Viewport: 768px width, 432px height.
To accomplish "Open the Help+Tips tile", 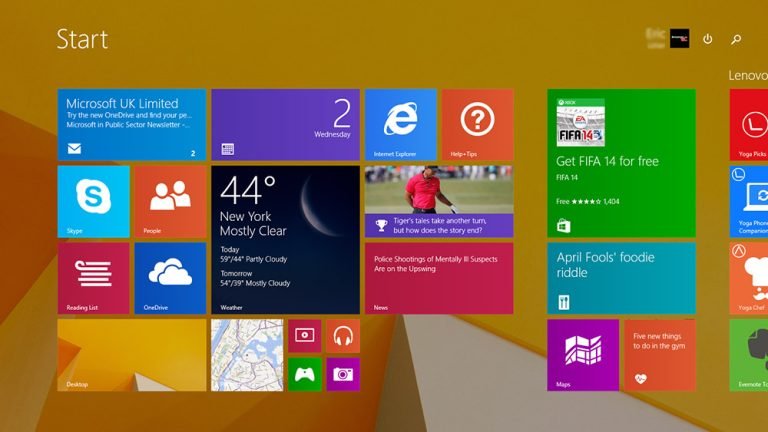I will (x=478, y=125).
